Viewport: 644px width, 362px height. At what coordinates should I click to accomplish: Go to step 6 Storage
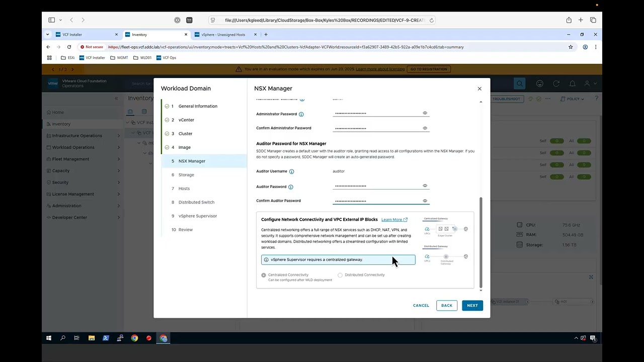coord(186,175)
